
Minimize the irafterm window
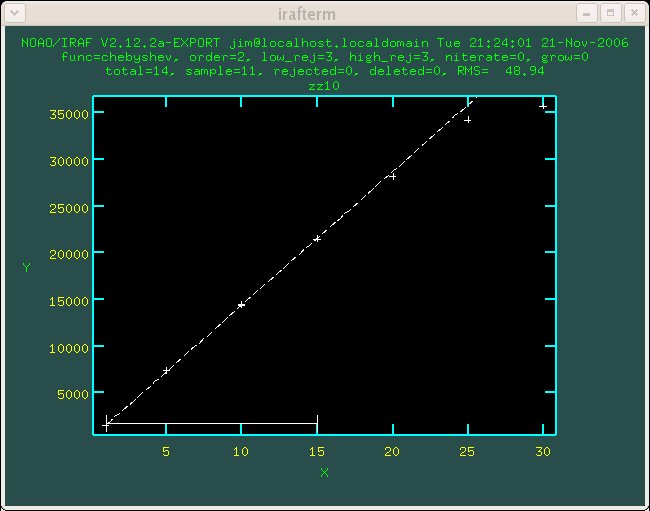[587, 13]
